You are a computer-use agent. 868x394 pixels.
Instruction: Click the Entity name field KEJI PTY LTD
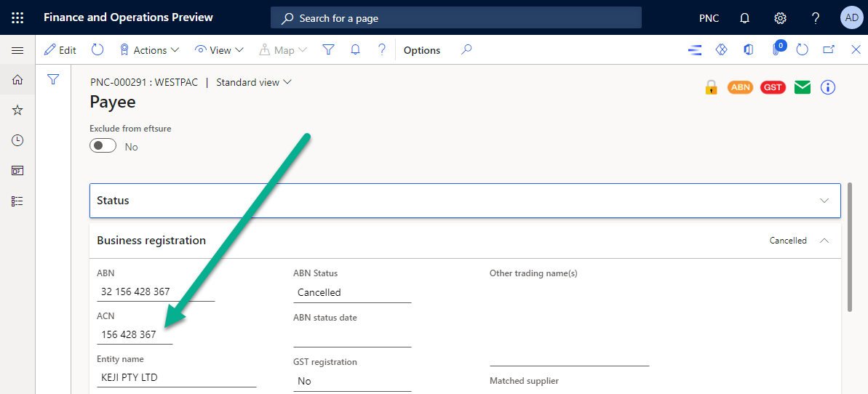coord(177,378)
